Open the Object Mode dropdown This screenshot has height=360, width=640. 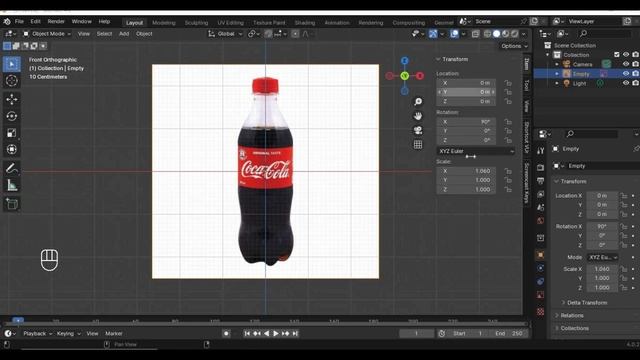47,34
